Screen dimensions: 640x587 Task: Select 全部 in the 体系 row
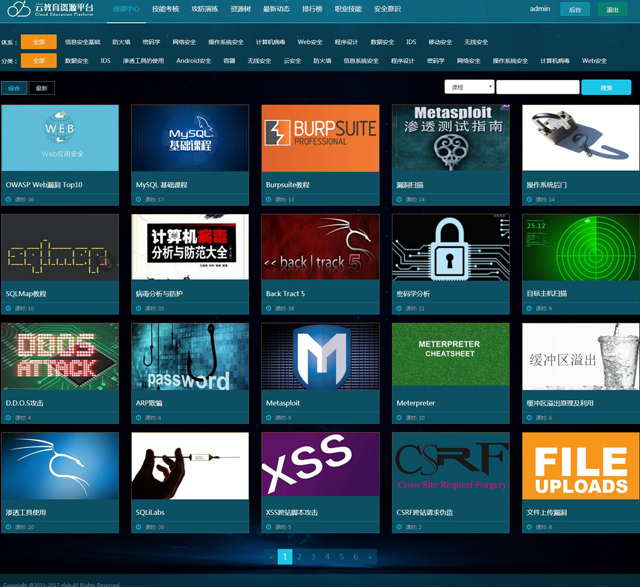(39, 42)
